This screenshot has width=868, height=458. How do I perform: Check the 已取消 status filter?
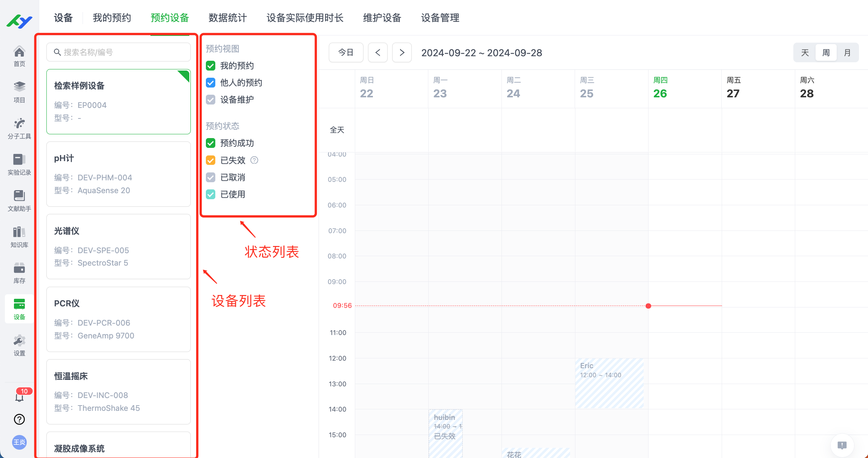point(211,177)
